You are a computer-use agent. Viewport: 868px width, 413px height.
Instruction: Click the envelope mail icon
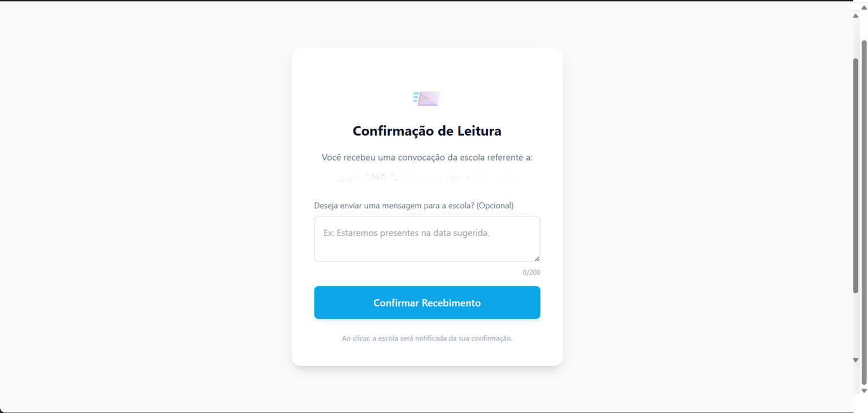pos(426,98)
